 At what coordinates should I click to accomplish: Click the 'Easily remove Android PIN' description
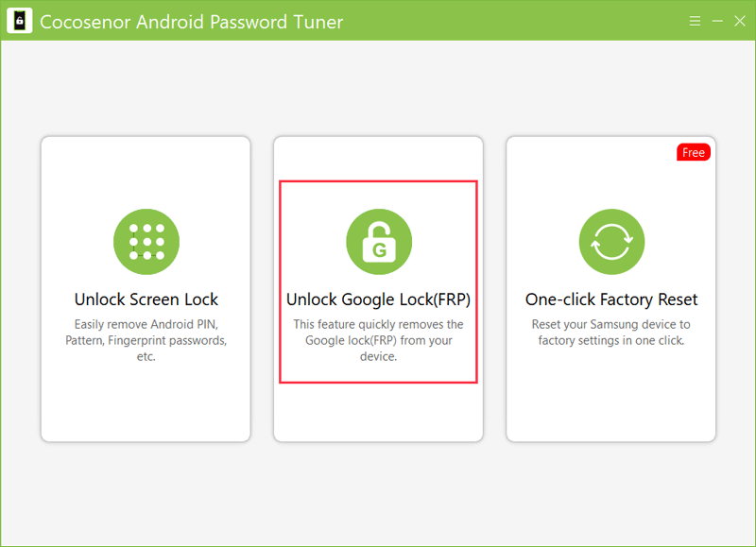pos(146,340)
